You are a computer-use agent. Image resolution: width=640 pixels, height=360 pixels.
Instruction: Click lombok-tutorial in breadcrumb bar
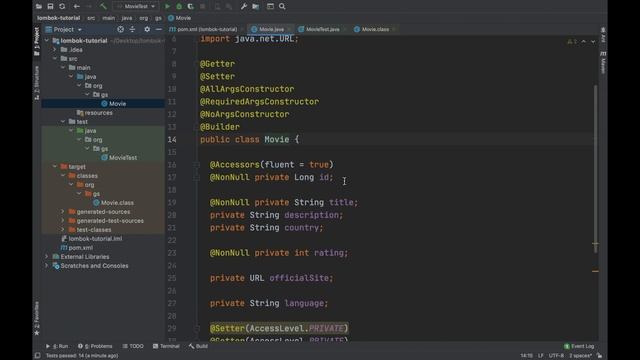(x=58, y=18)
